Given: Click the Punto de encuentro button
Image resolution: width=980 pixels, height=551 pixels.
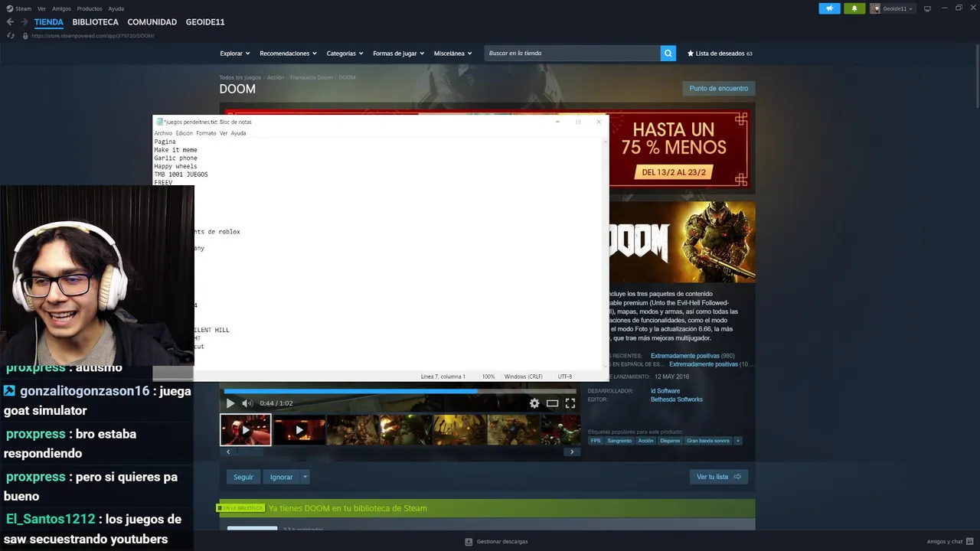Looking at the screenshot, I should [x=718, y=88].
